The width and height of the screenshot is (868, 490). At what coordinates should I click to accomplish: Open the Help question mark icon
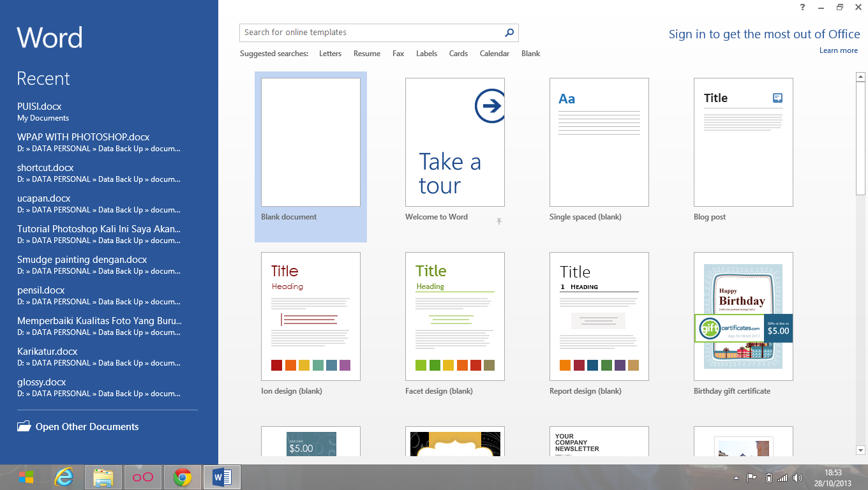tap(802, 7)
